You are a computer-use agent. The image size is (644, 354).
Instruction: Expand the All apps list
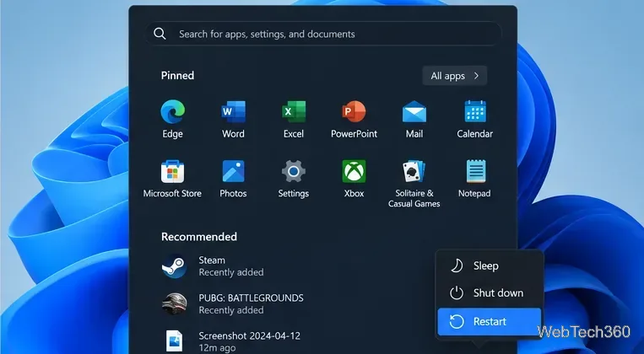point(455,76)
